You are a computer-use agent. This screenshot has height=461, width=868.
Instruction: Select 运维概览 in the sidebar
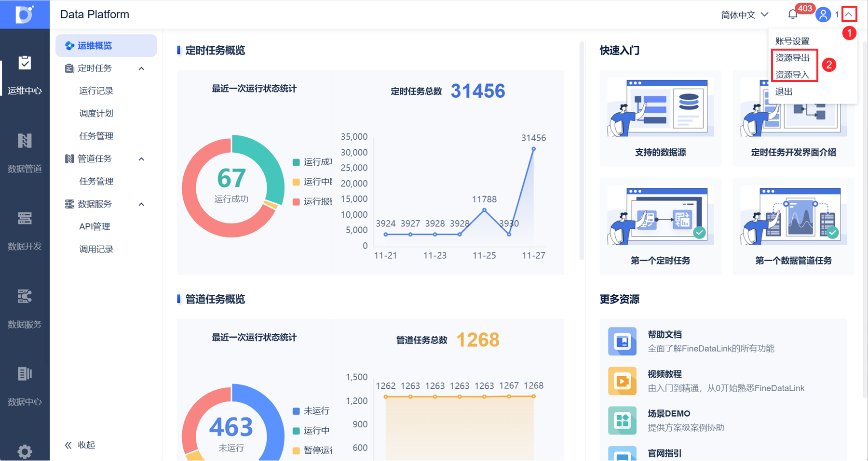pos(106,46)
